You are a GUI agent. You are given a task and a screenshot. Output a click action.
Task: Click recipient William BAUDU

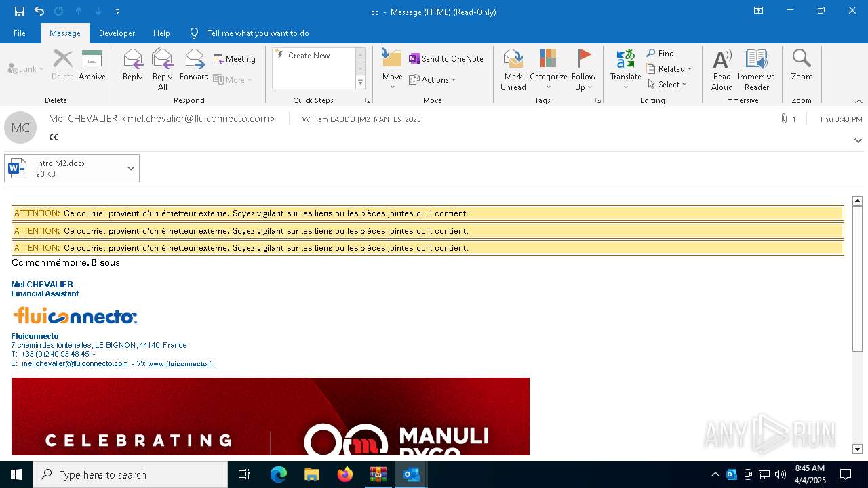(x=363, y=119)
